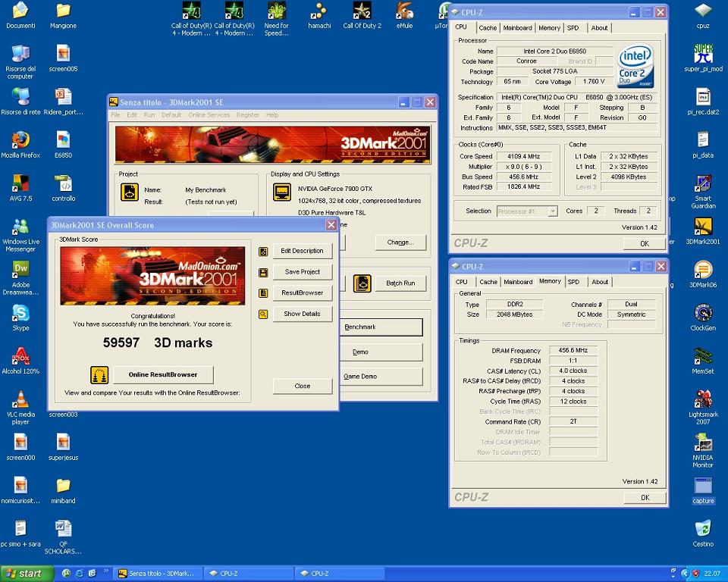Open the Help menu in 3DMark2001 SE
This screenshot has width=728, height=582.
(272, 114)
